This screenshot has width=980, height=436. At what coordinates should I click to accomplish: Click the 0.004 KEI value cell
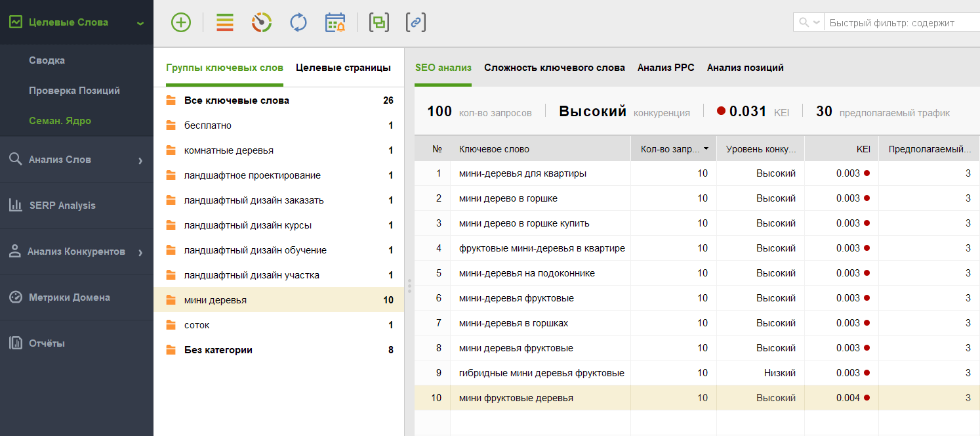pos(842,398)
